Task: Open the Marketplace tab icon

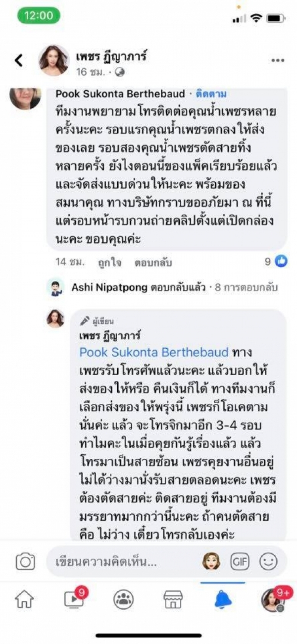Action: 173,599
